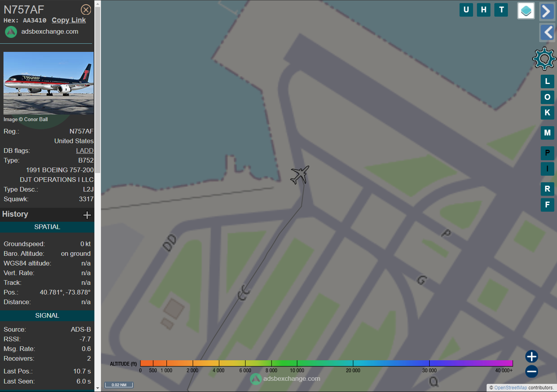
Task: Select the 1991 BOEING 757-200 text
Action: 60,170
